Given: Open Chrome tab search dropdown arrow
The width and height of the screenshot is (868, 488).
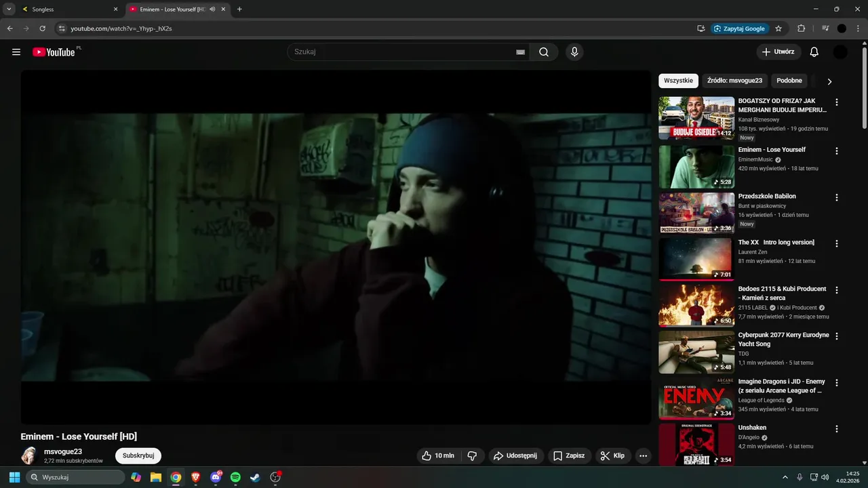Looking at the screenshot, I should [x=9, y=9].
